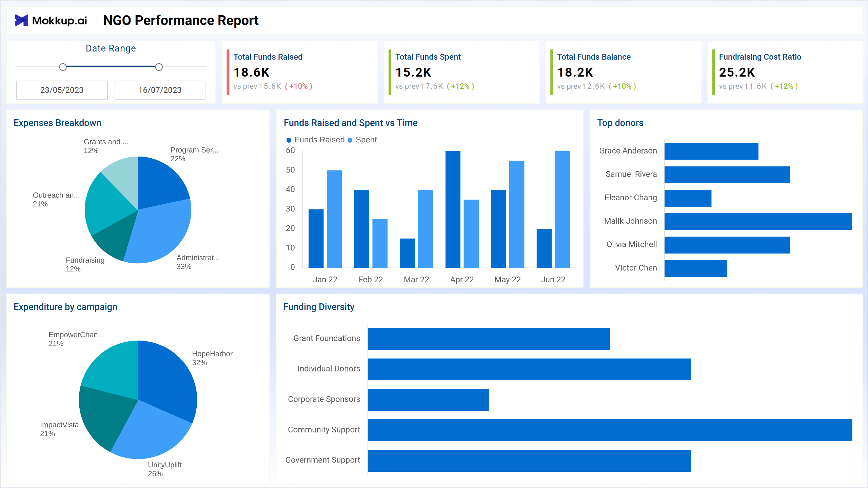Select the Program Services 22% pie slice
This screenshot has height=488, width=868.
tap(159, 183)
